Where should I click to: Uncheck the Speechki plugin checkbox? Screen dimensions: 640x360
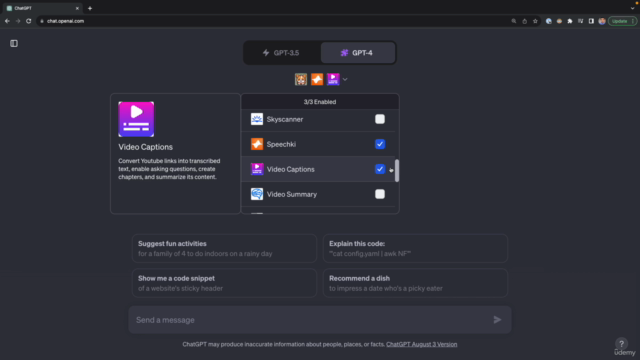380,144
